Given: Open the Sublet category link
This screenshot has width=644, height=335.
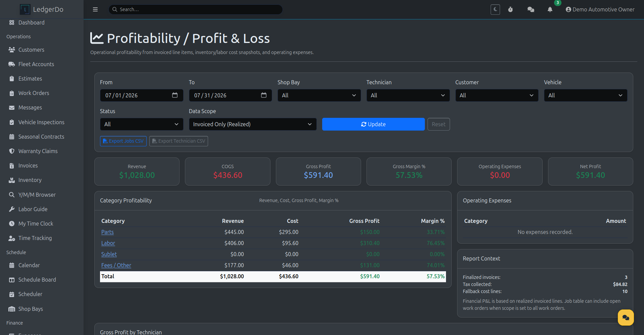Looking at the screenshot, I should pyautogui.click(x=109, y=254).
